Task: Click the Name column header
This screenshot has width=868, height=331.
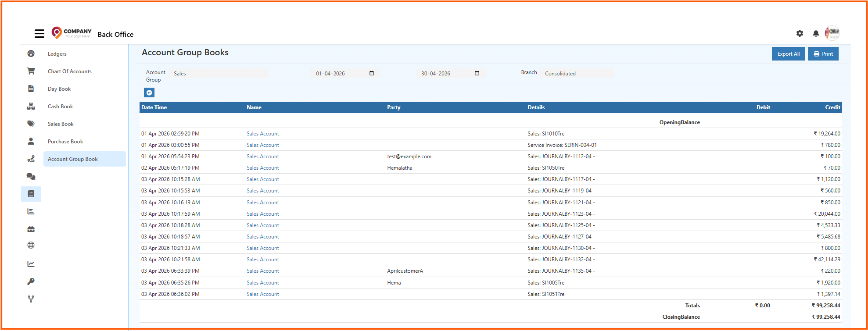Action: 254,107
